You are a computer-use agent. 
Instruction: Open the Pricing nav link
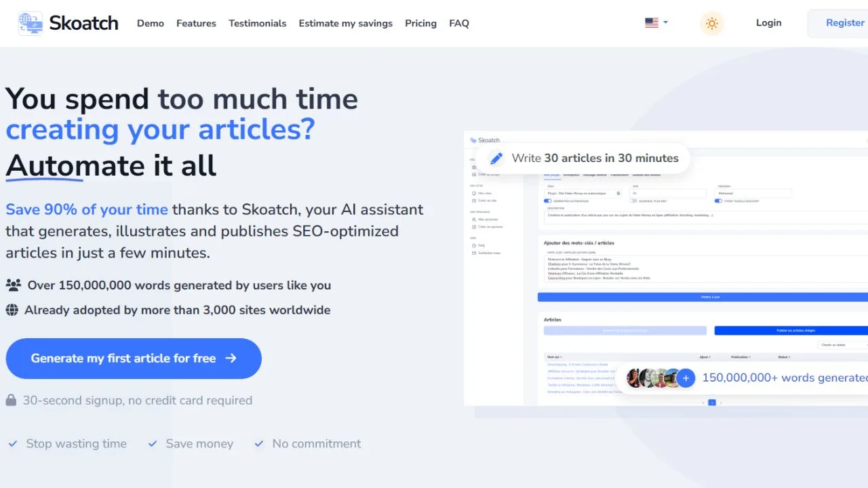[x=420, y=23]
